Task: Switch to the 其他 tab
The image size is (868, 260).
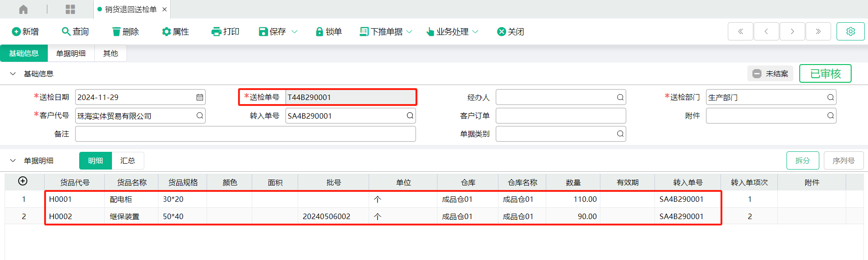Action: coord(111,53)
